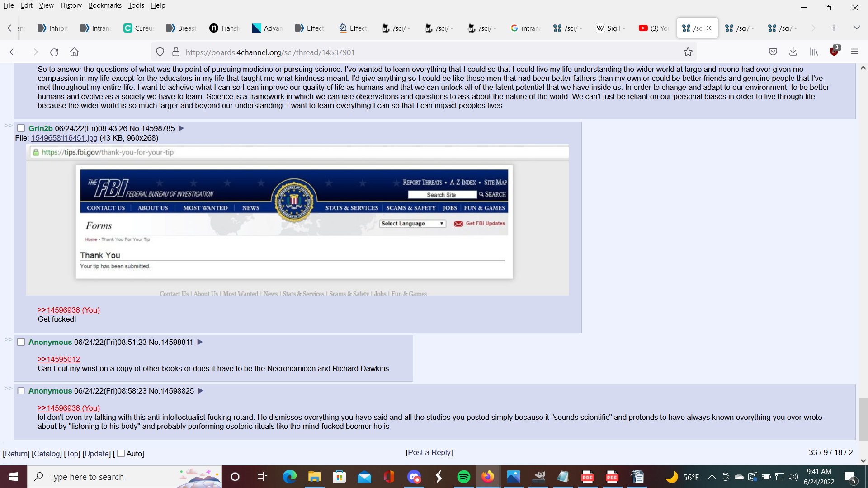Viewport: 868px width, 488px height.
Task: Enable the Auto update checkbox
Action: tap(121, 454)
